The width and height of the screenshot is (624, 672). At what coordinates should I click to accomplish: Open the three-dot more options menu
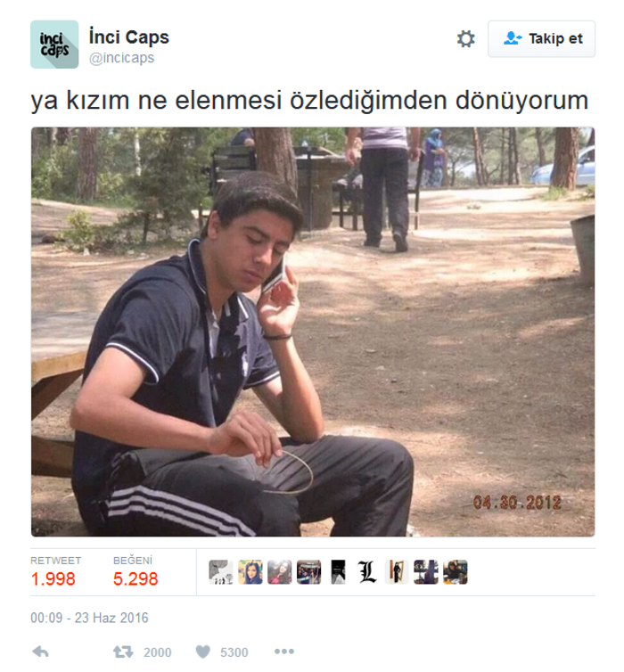[284, 652]
